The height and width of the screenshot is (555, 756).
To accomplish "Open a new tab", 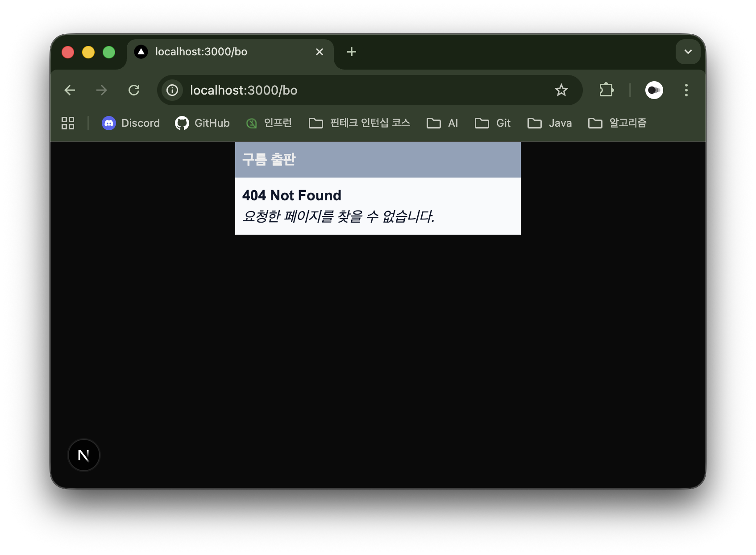I will (352, 52).
